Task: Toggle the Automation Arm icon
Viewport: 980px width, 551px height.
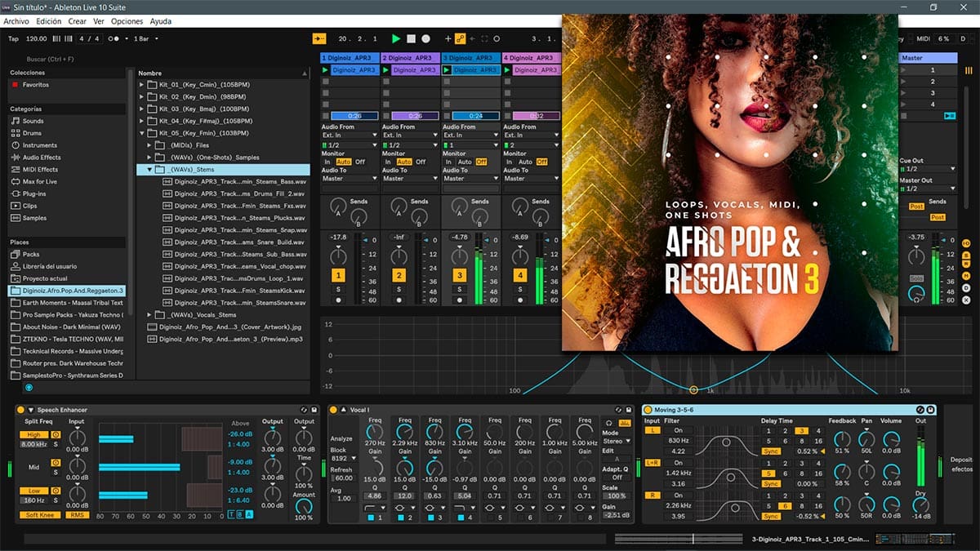Action: pos(460,38)
